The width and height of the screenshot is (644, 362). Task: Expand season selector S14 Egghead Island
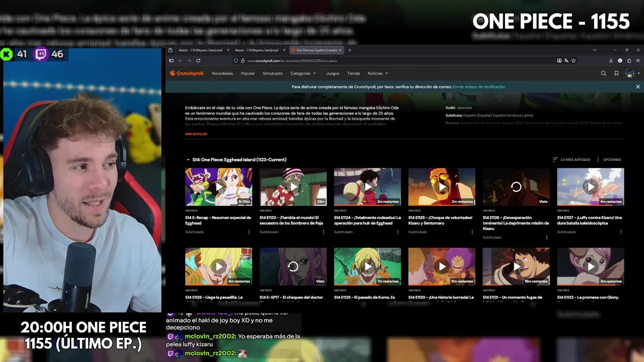point(236,159)
